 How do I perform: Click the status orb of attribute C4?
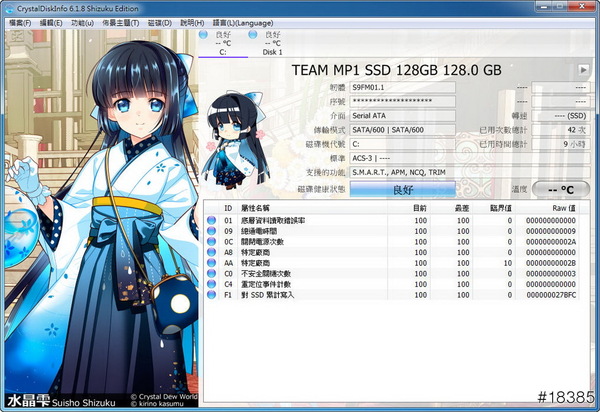(x=211, y=285)
